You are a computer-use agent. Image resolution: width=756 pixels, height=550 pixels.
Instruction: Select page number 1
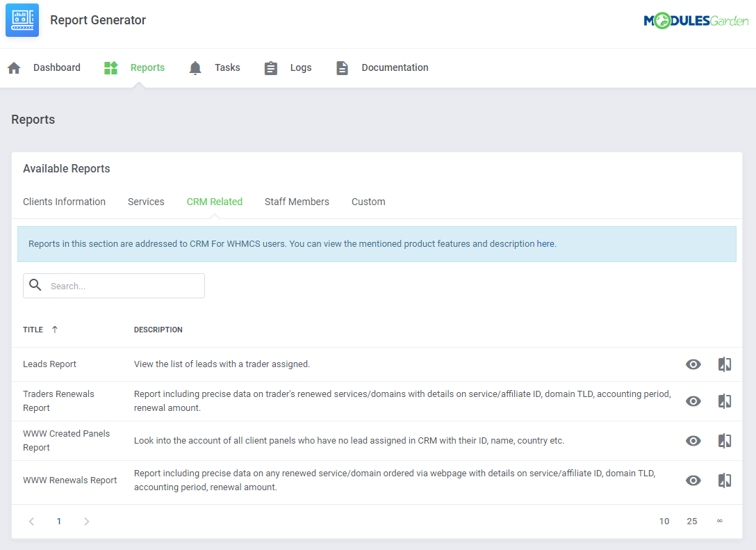pos(59,521)
